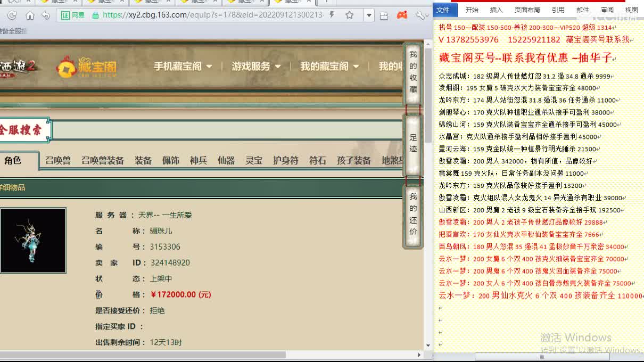Image resolution: width=644 pixels, height=362 pixels.
Task: Open the 审阅 ribbon tab in Word
Action: coord(607,10)
